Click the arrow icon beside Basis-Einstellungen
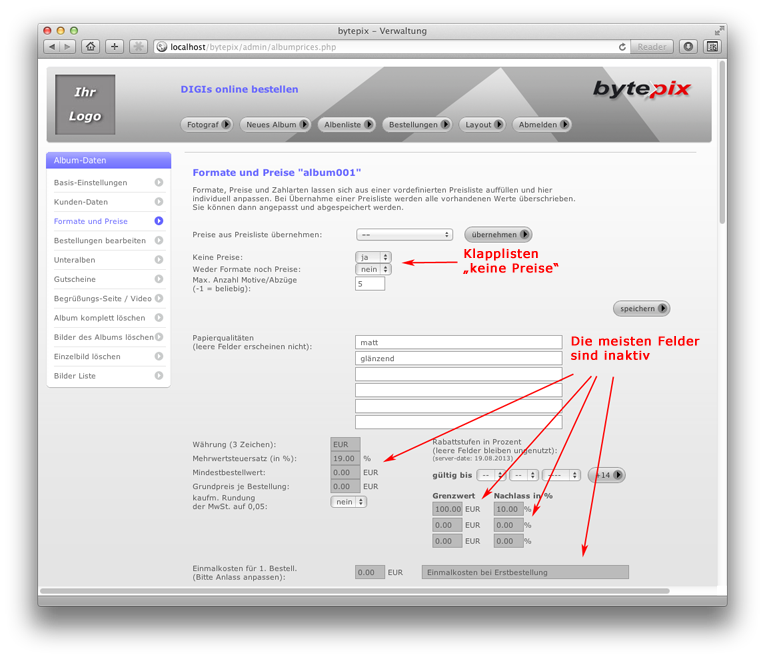Viewport: 765px width, 659px height. click(x=159, y=183)
